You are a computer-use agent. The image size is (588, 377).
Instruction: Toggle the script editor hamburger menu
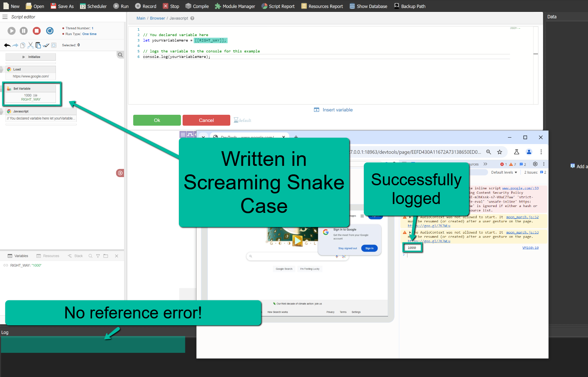click(5, 17)
